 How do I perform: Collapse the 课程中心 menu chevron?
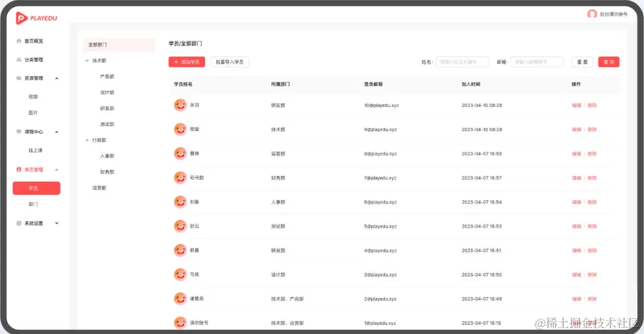click(x=57, y=132)
